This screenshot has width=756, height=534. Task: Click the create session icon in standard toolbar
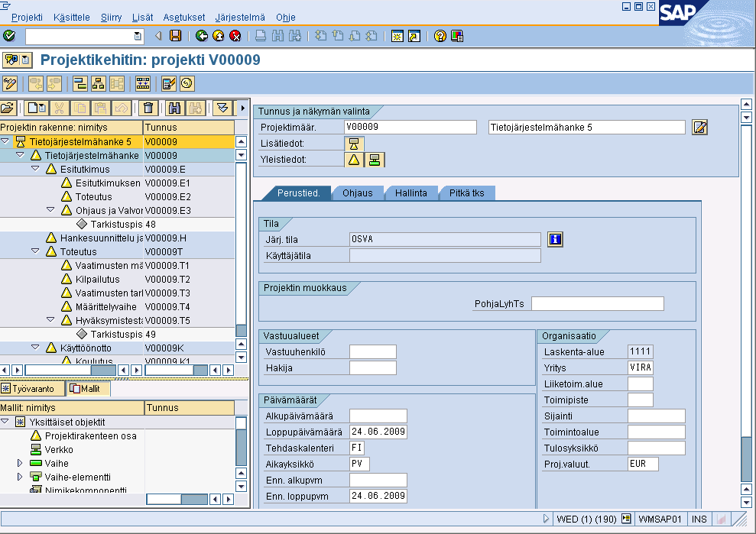click(397, 36)
